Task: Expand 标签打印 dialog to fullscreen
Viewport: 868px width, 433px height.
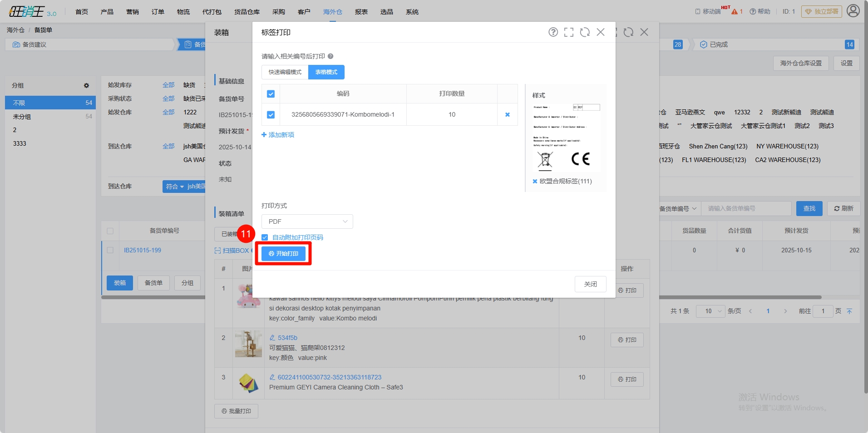Action: click(x=569, y=32)
